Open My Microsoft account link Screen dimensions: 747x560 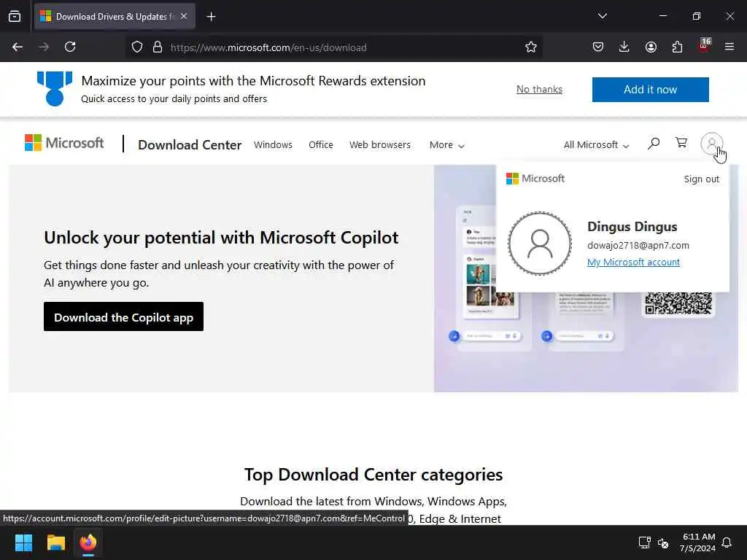point(633,262)
